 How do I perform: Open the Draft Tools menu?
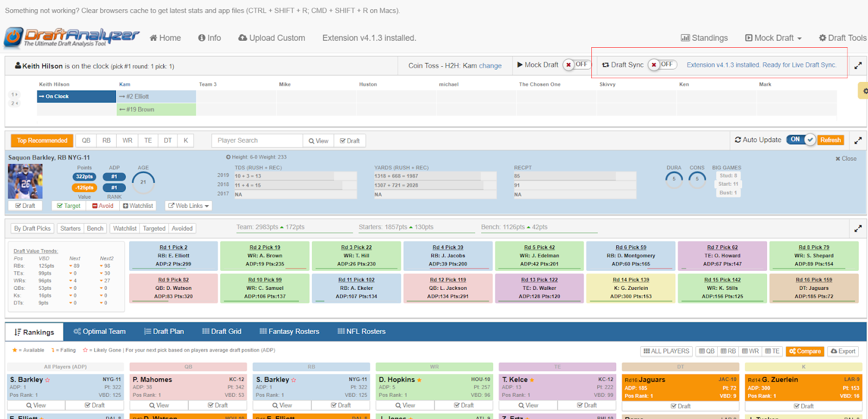(843, 38)
